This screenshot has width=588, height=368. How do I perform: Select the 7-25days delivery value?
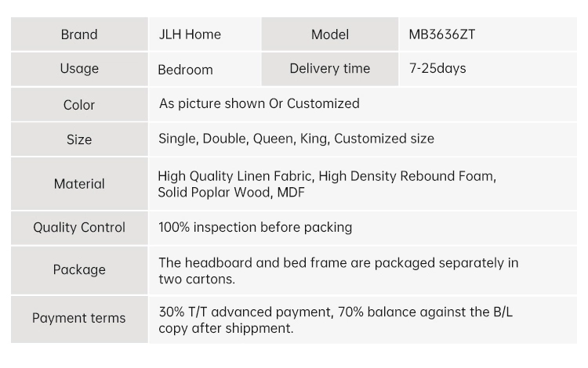point(437,68)
